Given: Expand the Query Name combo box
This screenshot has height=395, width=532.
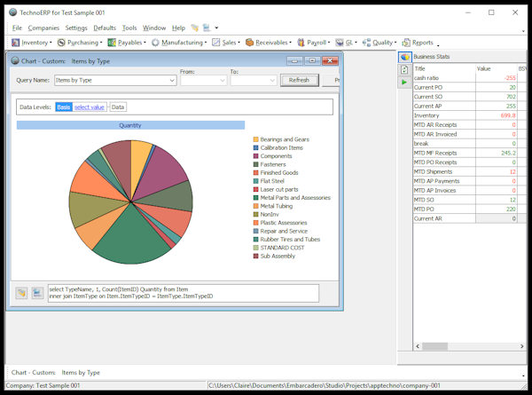Looking at the screenshot, I should point(172,81).
